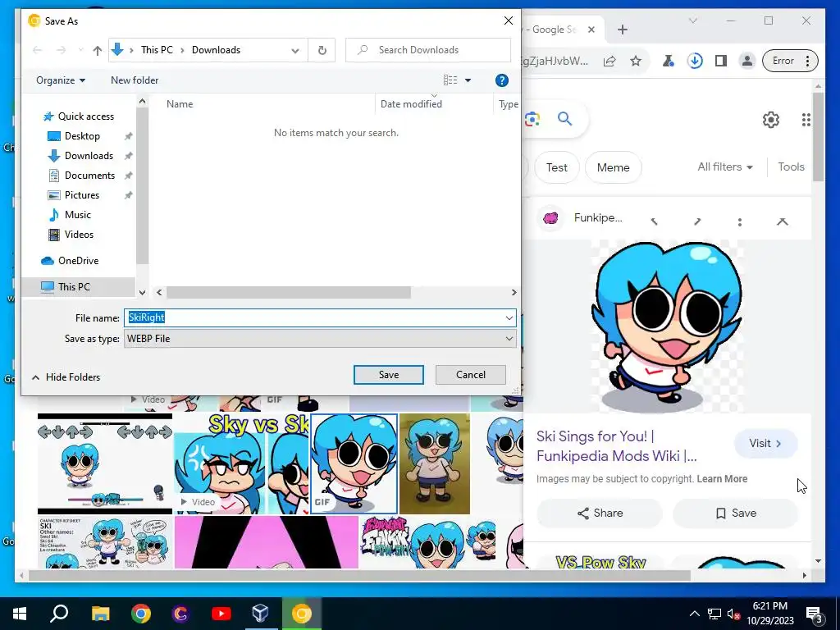Share the previewed image
The image size is (840, 630).
tap(600, 514)
